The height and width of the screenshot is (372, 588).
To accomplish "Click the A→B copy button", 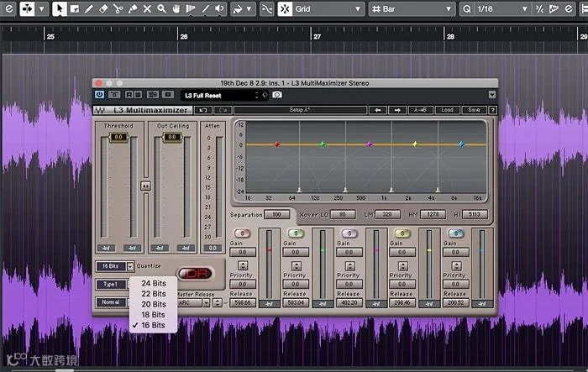I will coord(420,110).
